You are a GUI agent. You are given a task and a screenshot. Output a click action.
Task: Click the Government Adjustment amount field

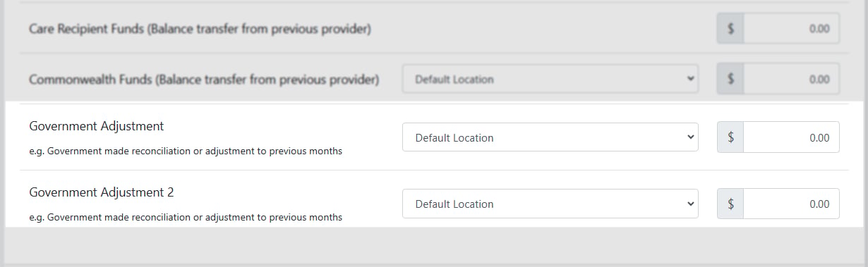click(x=791, y=137)
